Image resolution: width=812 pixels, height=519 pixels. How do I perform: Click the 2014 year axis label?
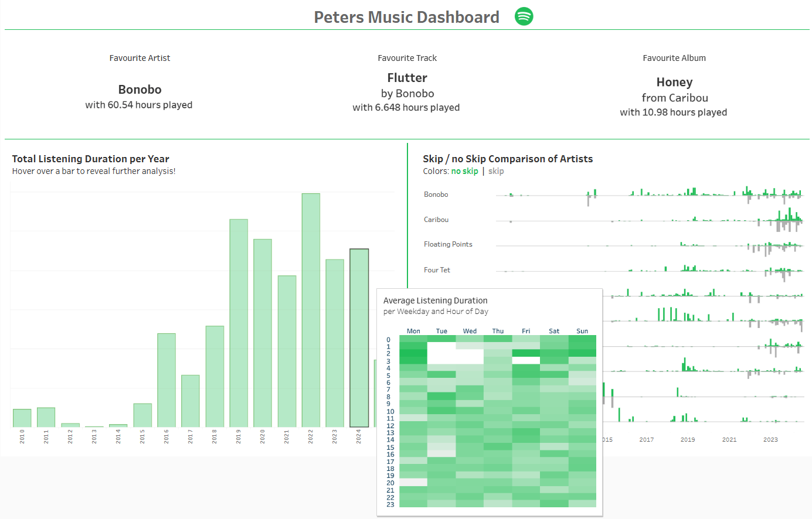click(x=118, y=436)
